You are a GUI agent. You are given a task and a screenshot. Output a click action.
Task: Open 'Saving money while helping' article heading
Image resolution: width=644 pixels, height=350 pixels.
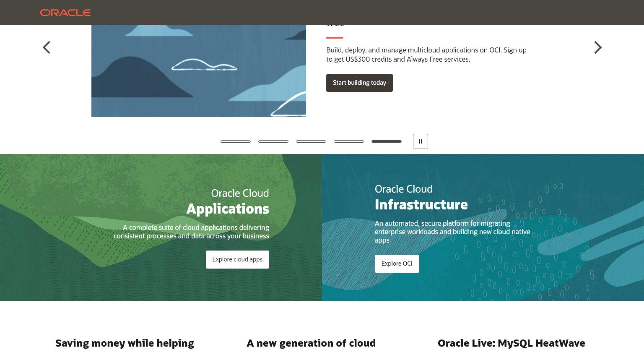coord(125,343)
